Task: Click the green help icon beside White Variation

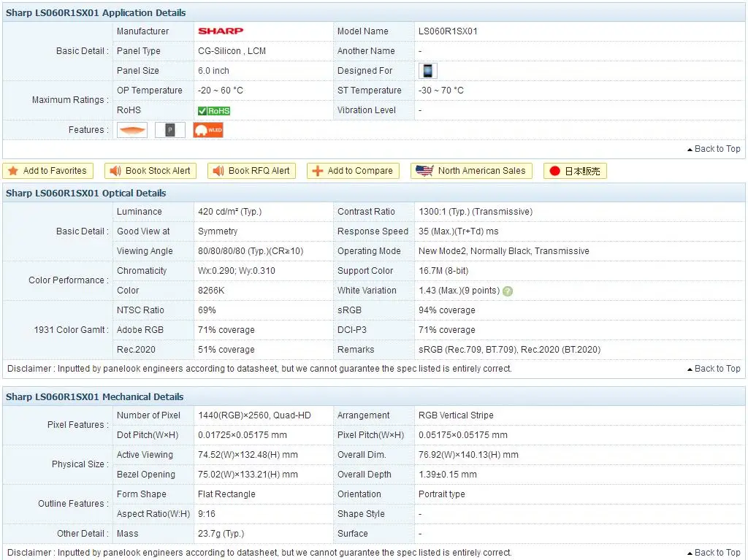Action: [508, 291]
